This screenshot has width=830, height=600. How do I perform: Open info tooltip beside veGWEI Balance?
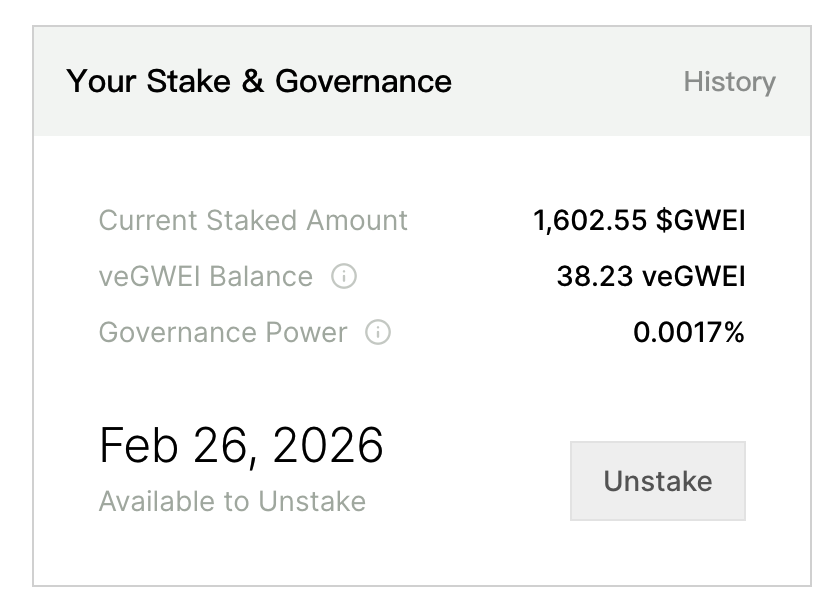coord(343,277)
